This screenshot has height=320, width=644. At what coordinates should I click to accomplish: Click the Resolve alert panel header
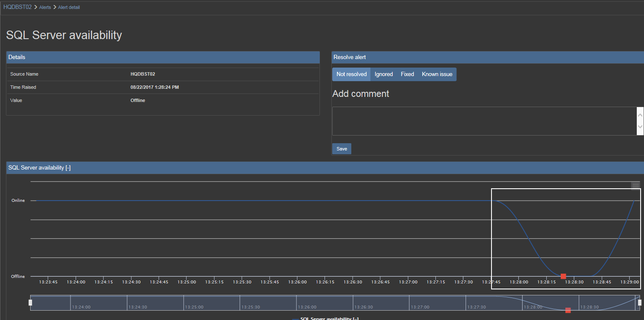point(487,57)
